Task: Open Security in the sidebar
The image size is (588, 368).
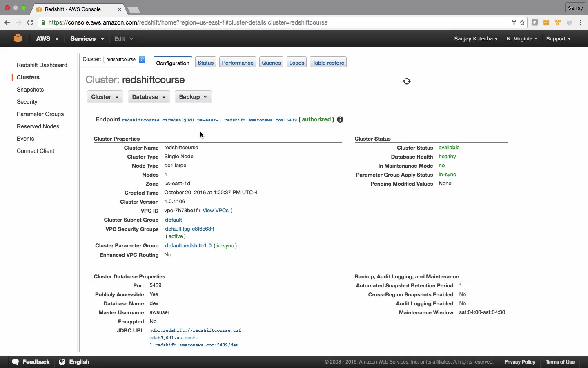Action: coord(27,102)
